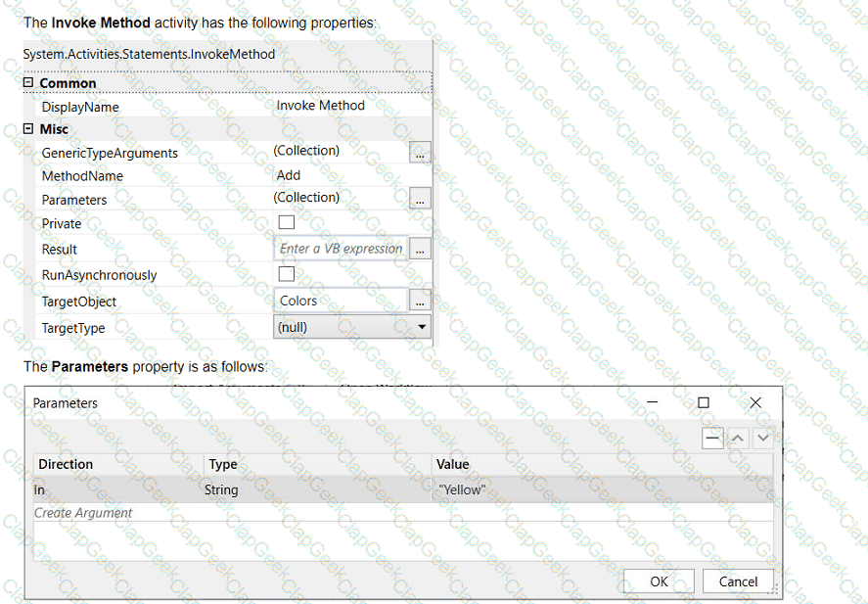This screenshot has width=868, height=604.
Task: Click the Create Argument row
Action: (x=403, y=513)
